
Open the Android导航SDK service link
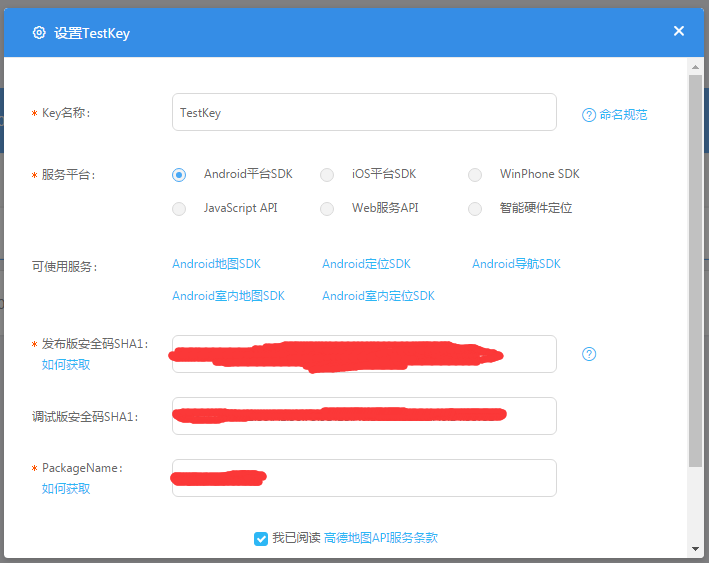(x=516, y=264)
